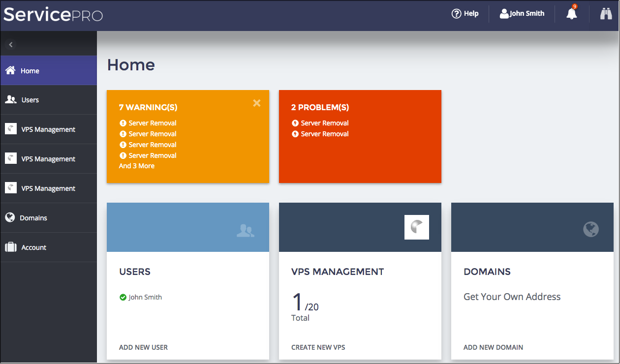Click the users icon in Users card header
The image size is (620, 364).
point(246,231)
